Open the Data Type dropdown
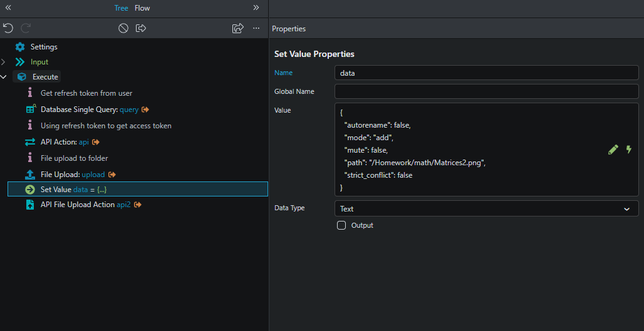Screen dimensions: 644x331 [x=486, y=209]
